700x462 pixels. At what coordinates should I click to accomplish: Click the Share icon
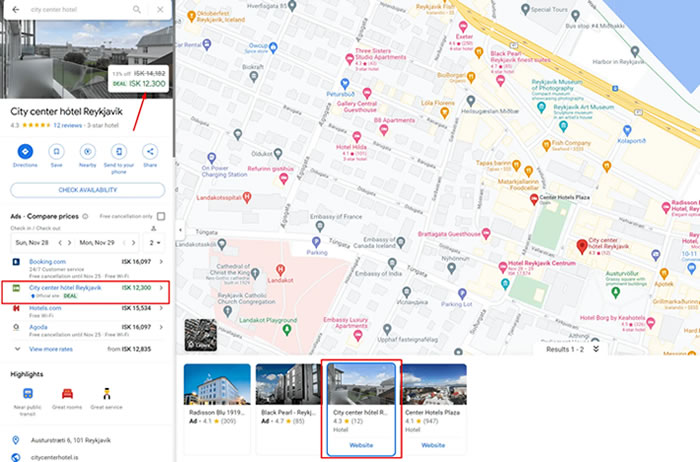coord(150,152)
